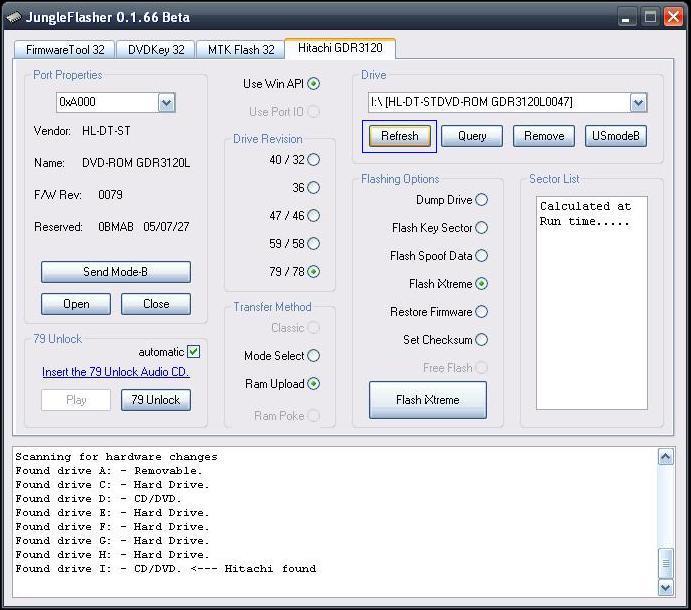Expand the port address 0xA000 dropdown
This screenshot has height=610, width=691.
[x=166, y=102]
